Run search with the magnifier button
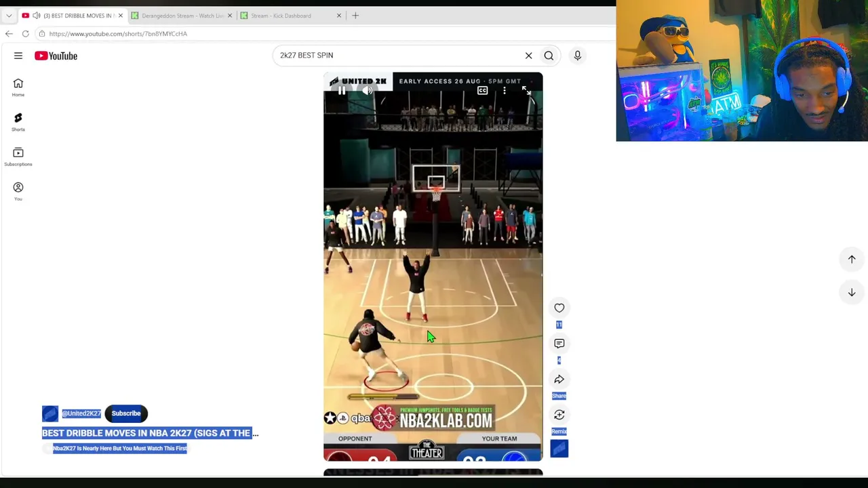Viewport: 868px width, 488px height. tap(549, 56)
